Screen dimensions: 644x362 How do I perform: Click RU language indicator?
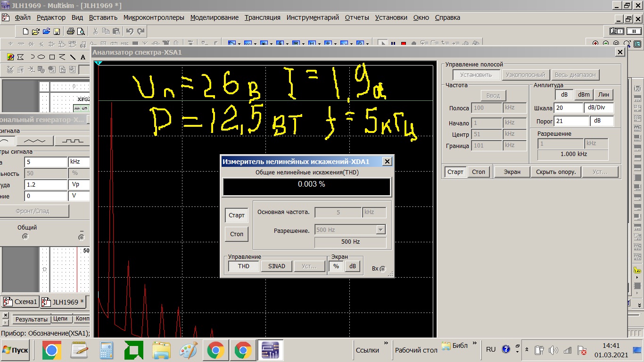pos(491,349)
